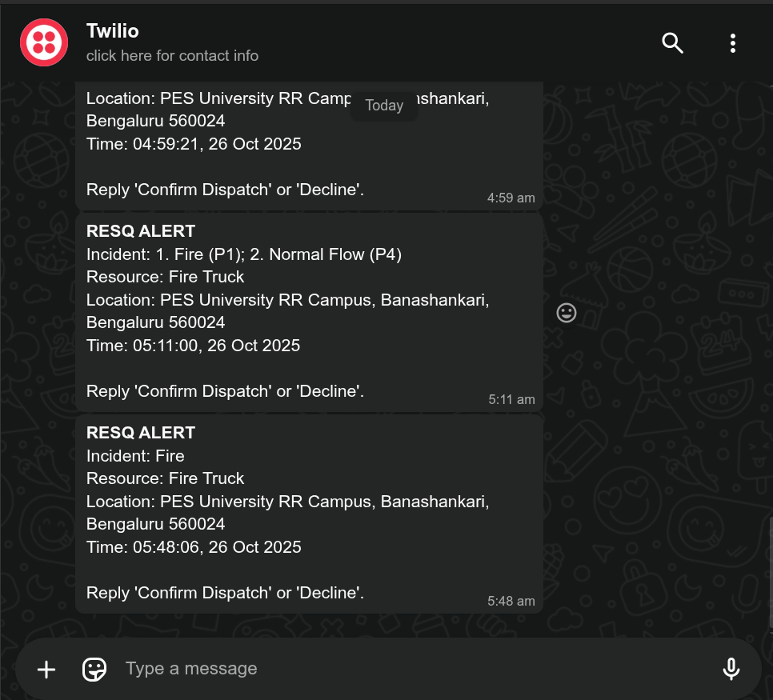773x700 pixels.
Task: Click inside the 'Type a message' field
Action: pos(240,669)
